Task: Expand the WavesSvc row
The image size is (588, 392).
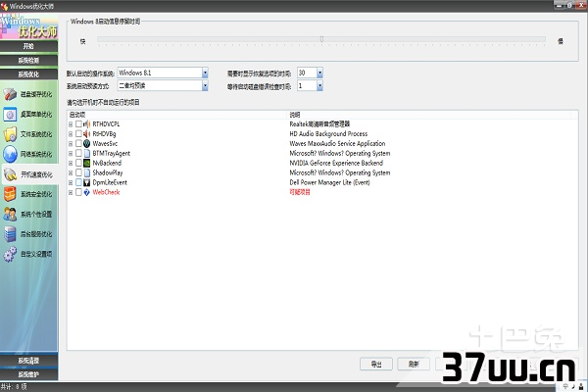Action: point(71,144)
